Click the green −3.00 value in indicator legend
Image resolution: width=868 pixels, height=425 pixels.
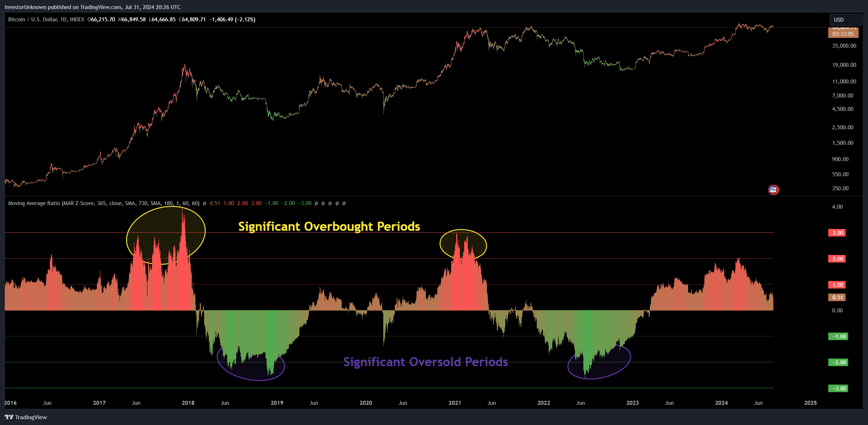tap(305, 203)
